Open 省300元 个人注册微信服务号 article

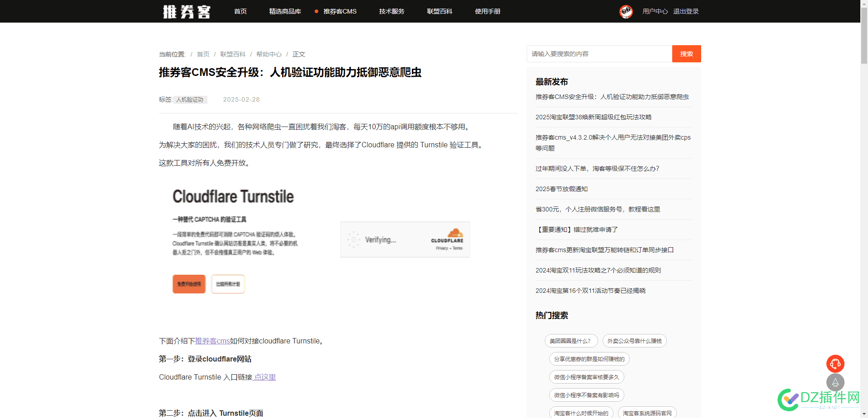tap(598, 209)
